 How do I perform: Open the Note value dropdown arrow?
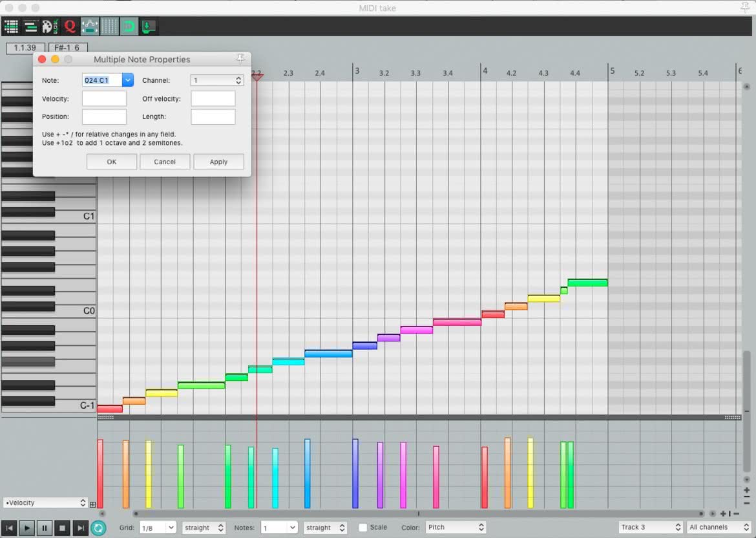[128, 80]
